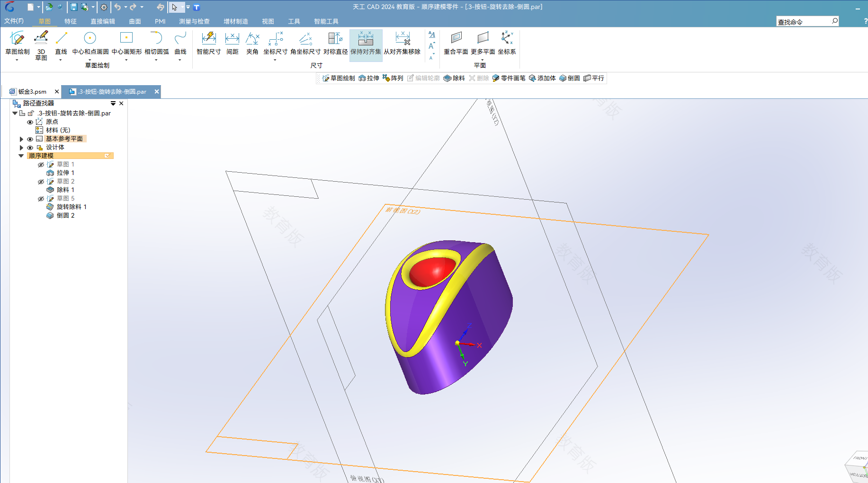868x483 pixels.
Task: Open the 直线 tool dropdown arrow
Action: [x=61, y=60]
